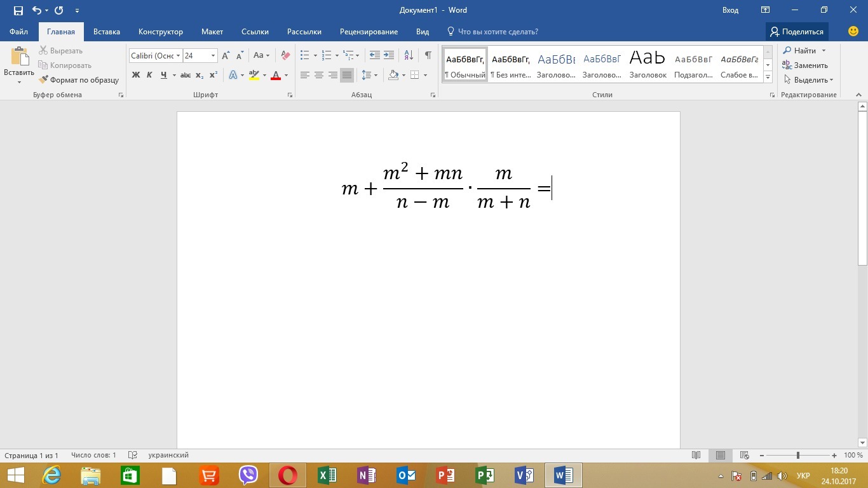
Task: Click the Increase Font Size icon
Action: click(x=226, y=55)
